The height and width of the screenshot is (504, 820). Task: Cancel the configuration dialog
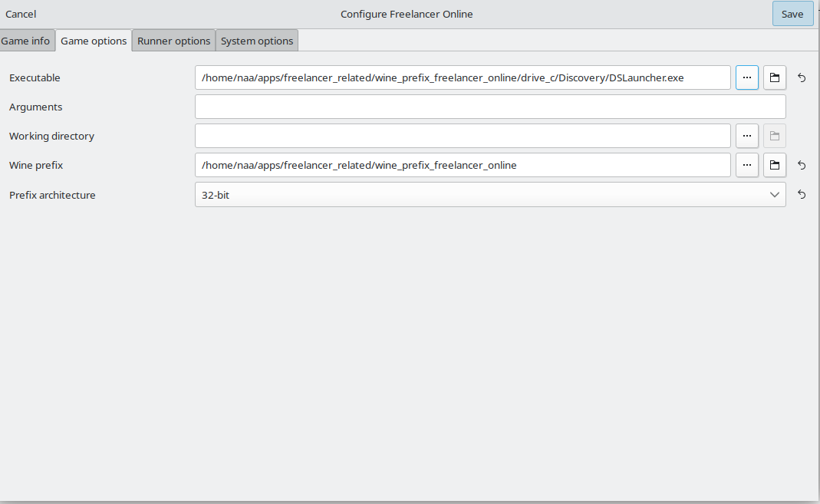21,14
